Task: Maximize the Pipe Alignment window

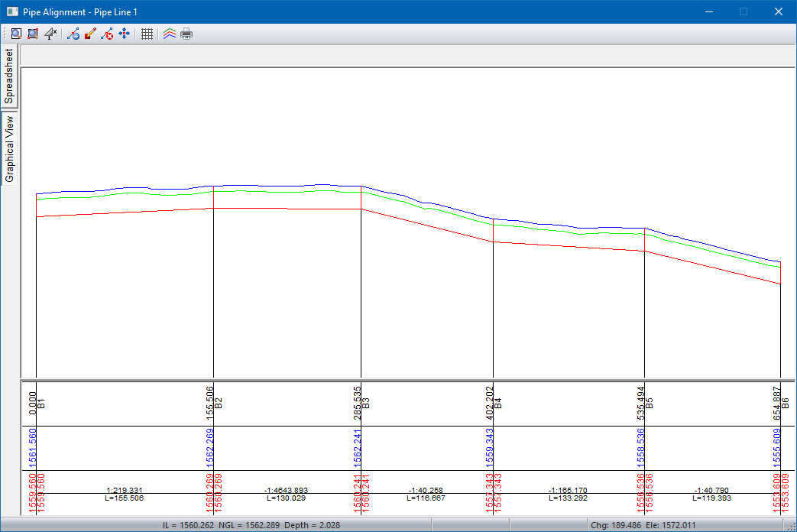Action: coord(743,11)
